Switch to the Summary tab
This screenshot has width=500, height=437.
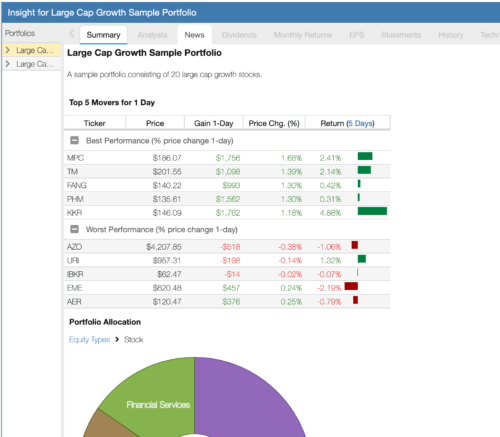point(103,35)
